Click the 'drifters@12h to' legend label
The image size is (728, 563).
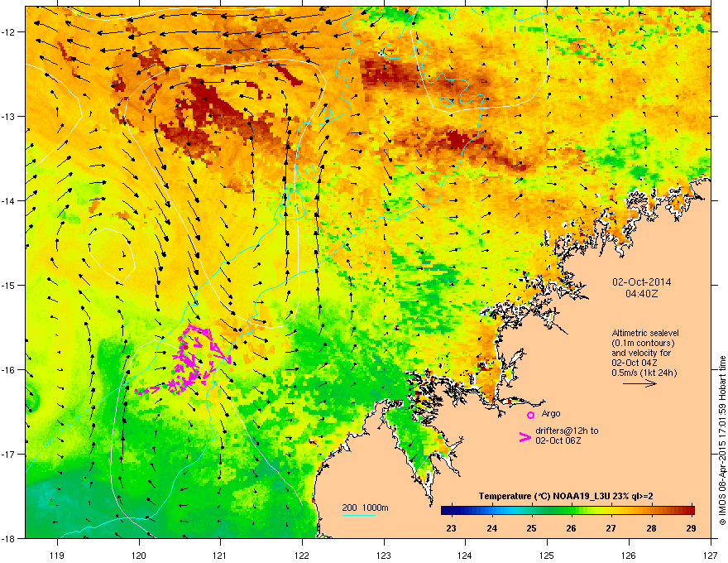point(567,431)
